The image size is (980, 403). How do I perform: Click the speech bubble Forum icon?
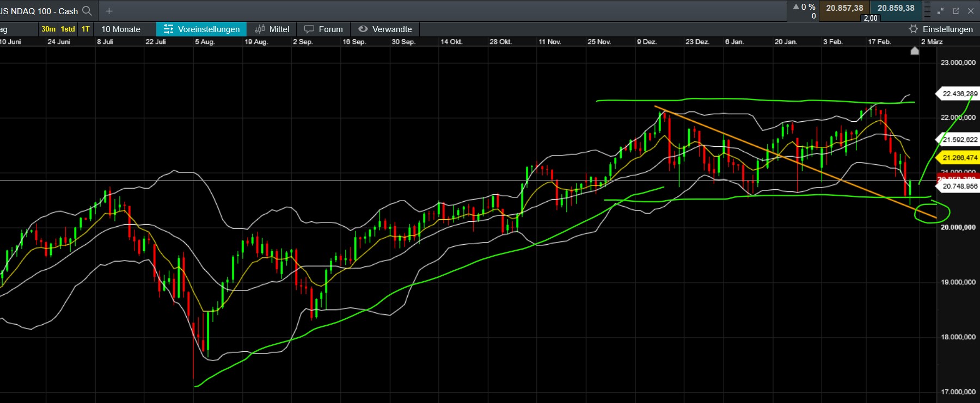click(309, 29)
